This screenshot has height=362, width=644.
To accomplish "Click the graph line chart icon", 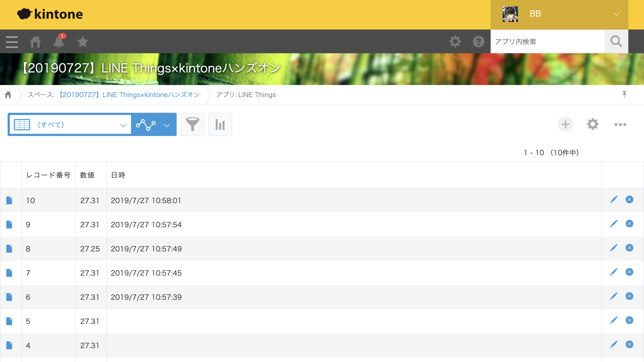I will pos(146,124).
